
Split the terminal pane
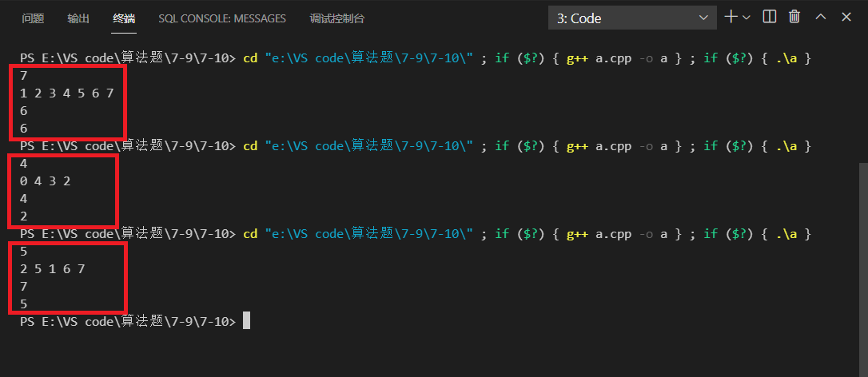[770, 17]
